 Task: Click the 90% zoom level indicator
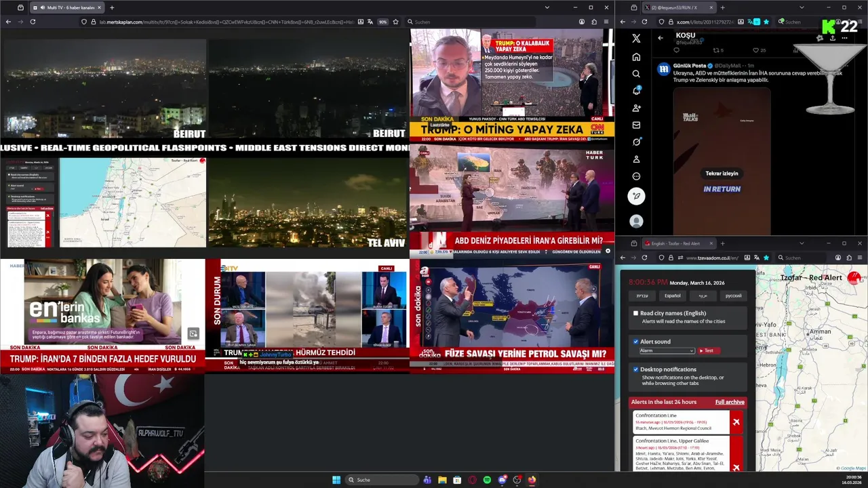[x=383, y=22]
